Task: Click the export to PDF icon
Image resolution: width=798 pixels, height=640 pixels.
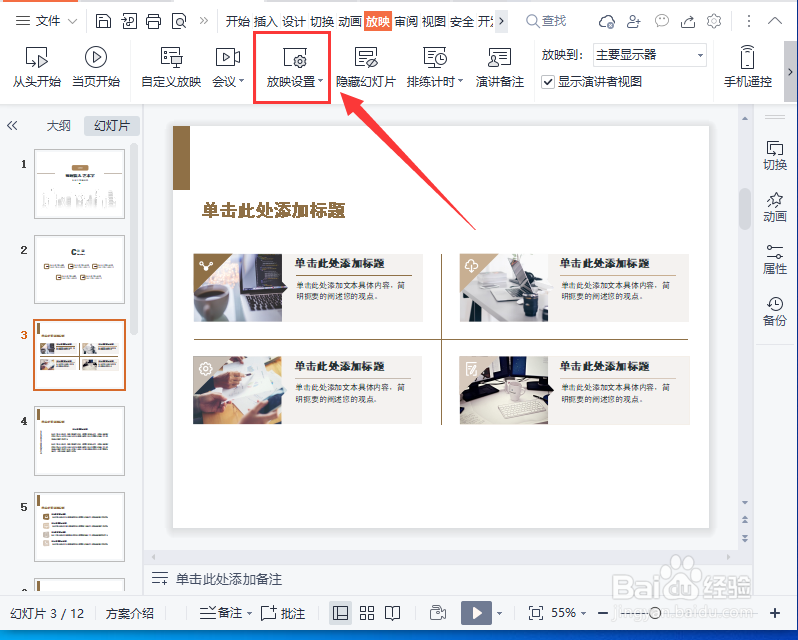Action: 129,21
